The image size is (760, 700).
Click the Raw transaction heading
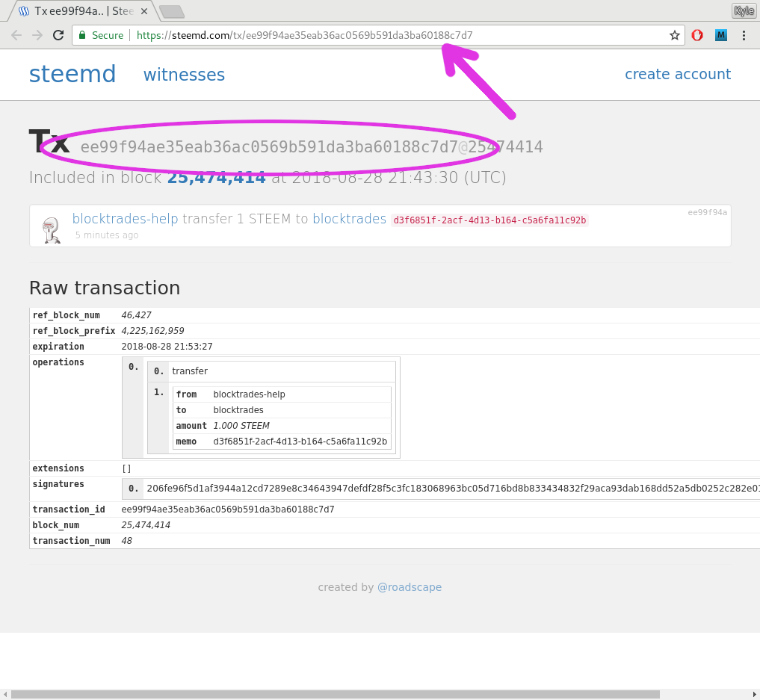[x=105, y=288]
